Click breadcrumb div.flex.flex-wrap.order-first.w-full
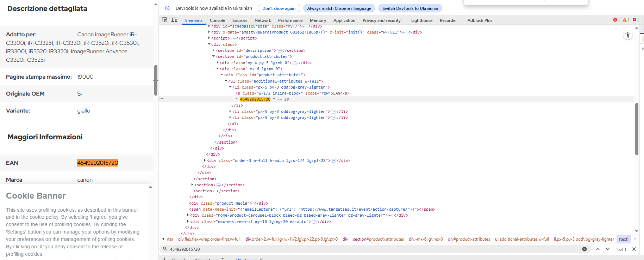This screenshot has width=644, height=260. (x=209, y=239)
